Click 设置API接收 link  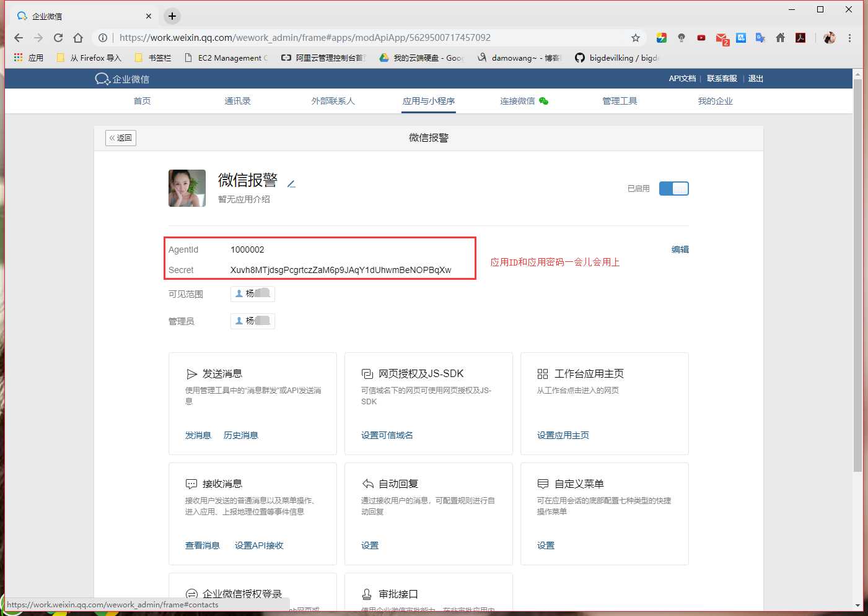259,545
